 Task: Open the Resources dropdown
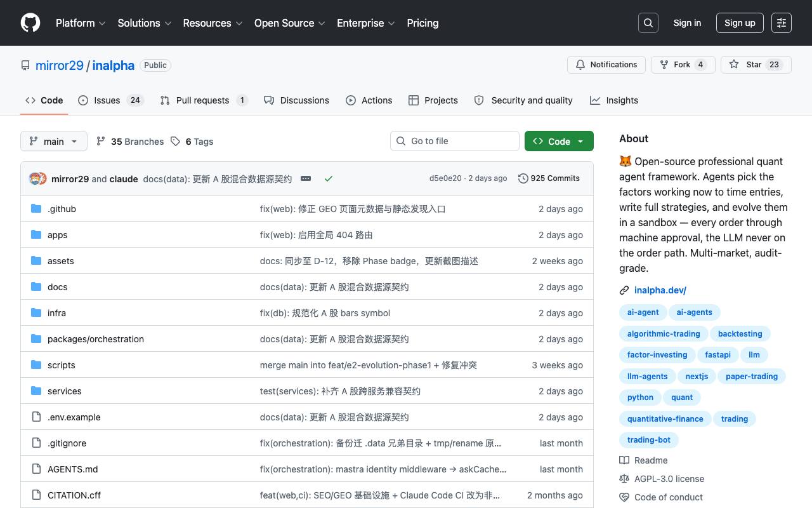click(x=213, y=23)
